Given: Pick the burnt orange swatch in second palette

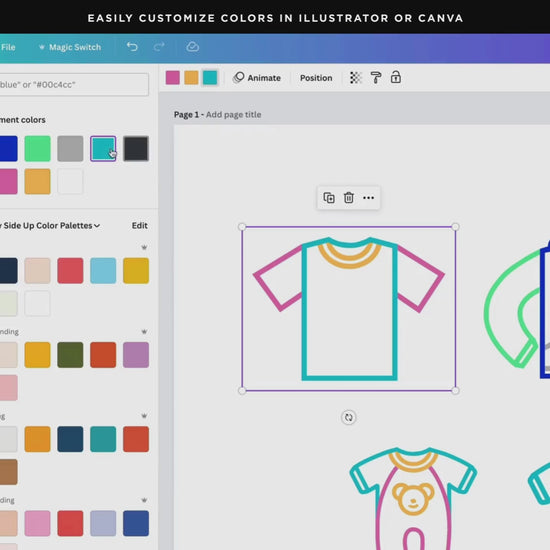Looking at the screenshot, I should pos(103,355).
